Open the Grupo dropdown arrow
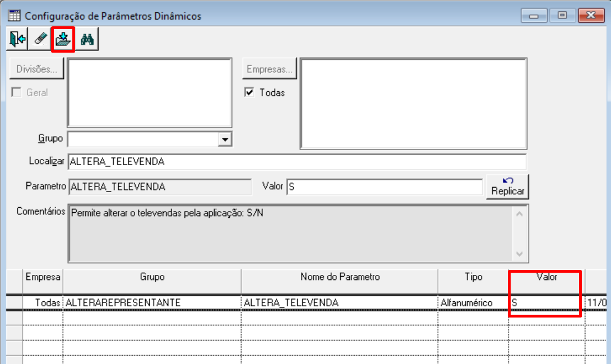611x364 pixels. [x=225, y=139]
